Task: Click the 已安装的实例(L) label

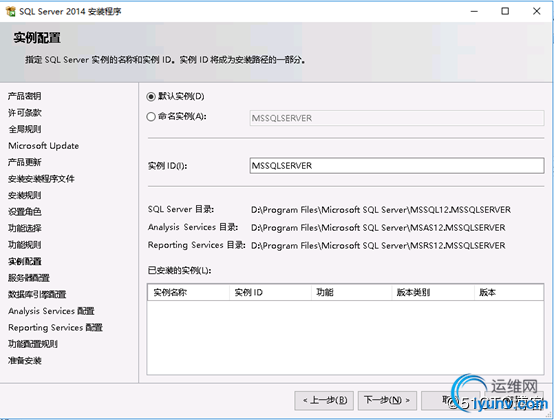Action: point(179,271)
